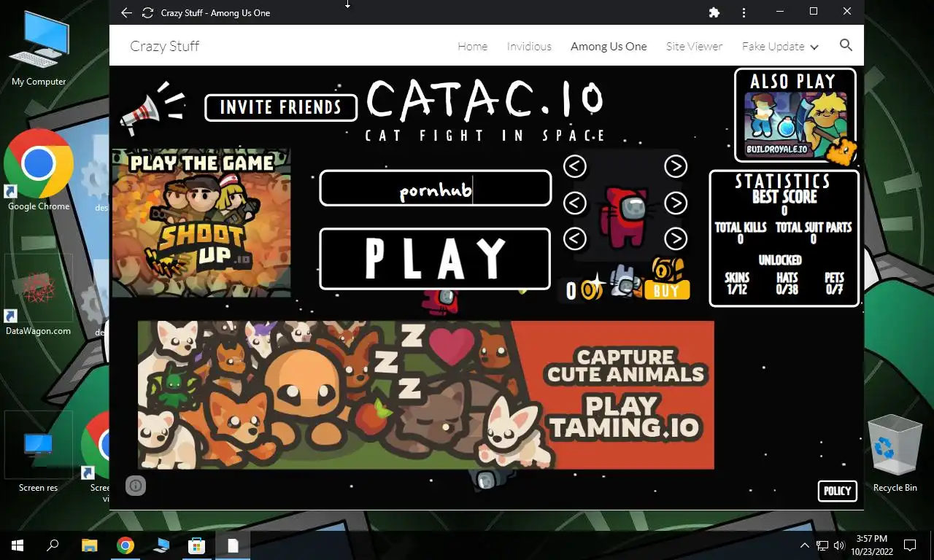
Task: Click the HATS 0/38 statistic
Action: coord(787,284)
